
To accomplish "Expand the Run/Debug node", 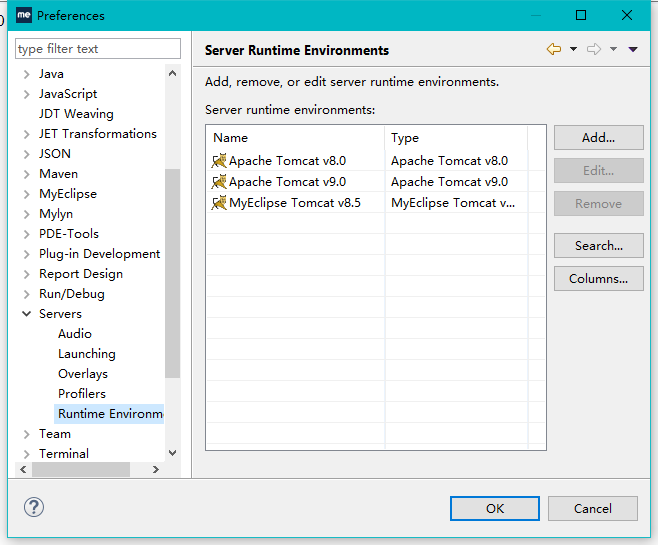I will tap(26, 294).
